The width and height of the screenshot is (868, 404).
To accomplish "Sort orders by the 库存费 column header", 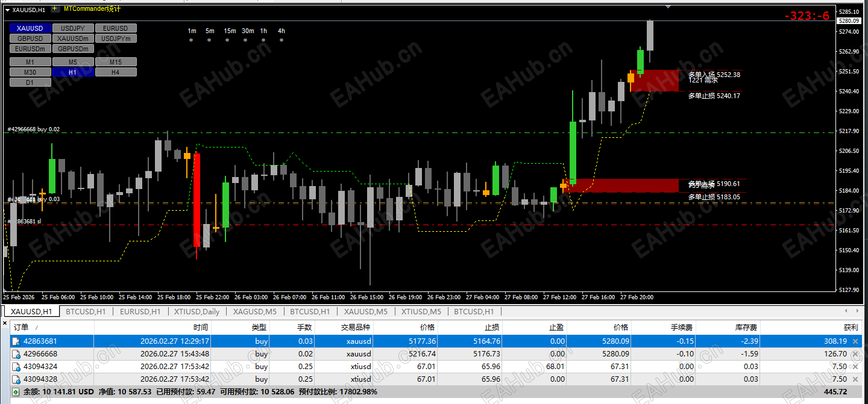I will 728,327.
